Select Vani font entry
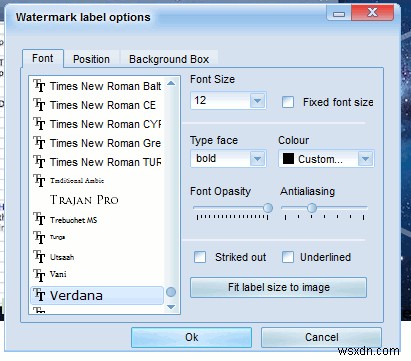The image size is (411, 361). 97,275
